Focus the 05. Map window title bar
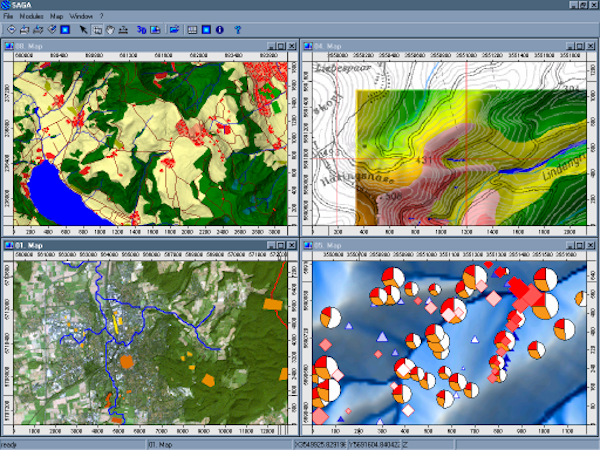This screenshot has height=450, width=600. (420, 244)
